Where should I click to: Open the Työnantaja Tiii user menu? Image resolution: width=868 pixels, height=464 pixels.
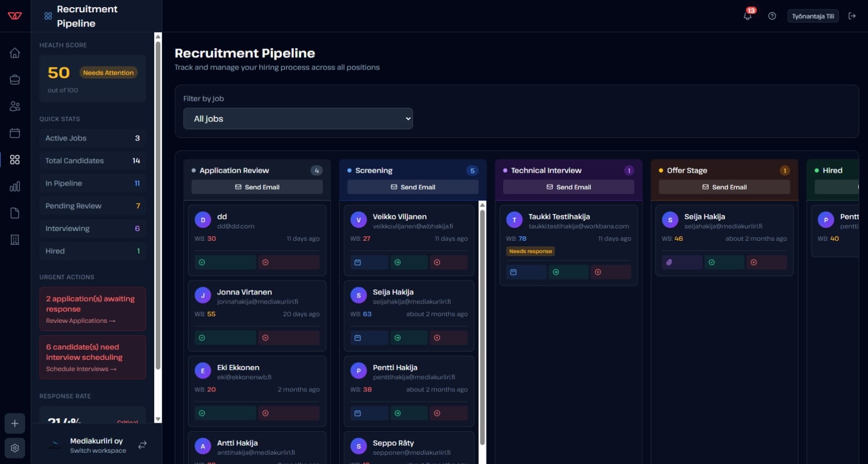[812, 16]
